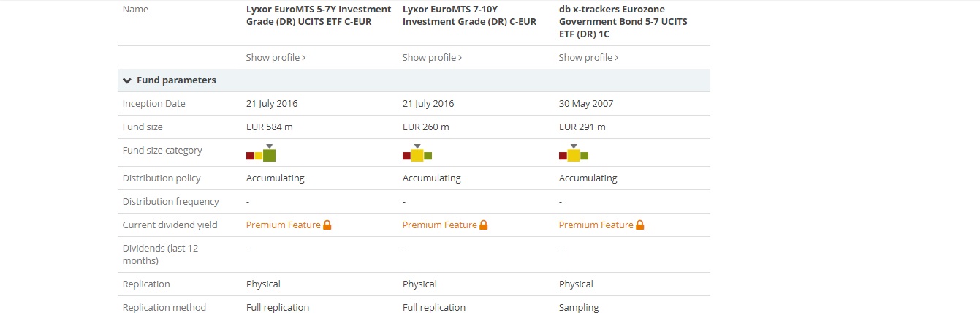Click Premium Feature text in db x-trackers column
Image resolution: width=980 pixels, height=313 pixels.
[x=596, y=225]
